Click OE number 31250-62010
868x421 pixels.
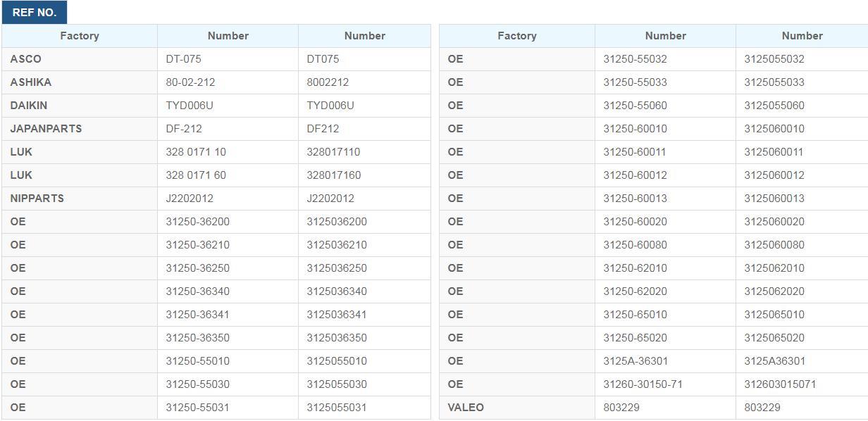point(635,268)
